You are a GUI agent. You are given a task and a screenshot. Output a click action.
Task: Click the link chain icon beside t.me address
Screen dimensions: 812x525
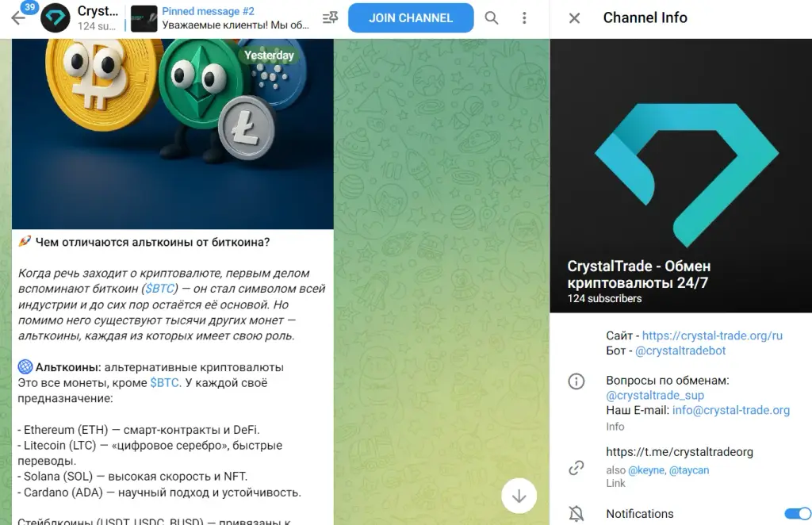click(x=576, y=468)
